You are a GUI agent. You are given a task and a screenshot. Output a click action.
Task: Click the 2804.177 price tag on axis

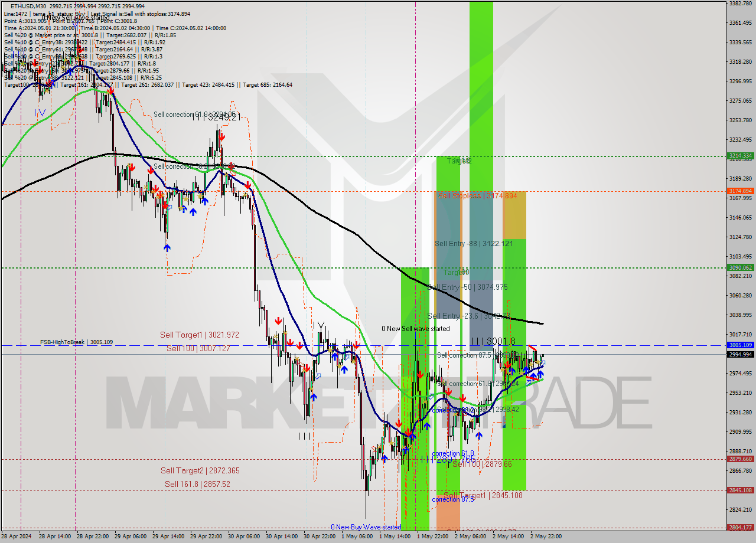740,528
